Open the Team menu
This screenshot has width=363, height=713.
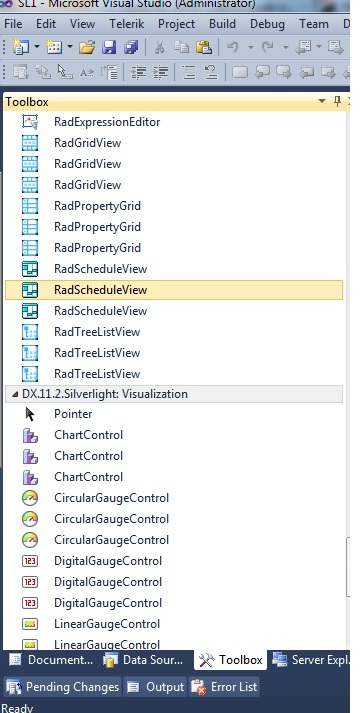click(314, 24)
